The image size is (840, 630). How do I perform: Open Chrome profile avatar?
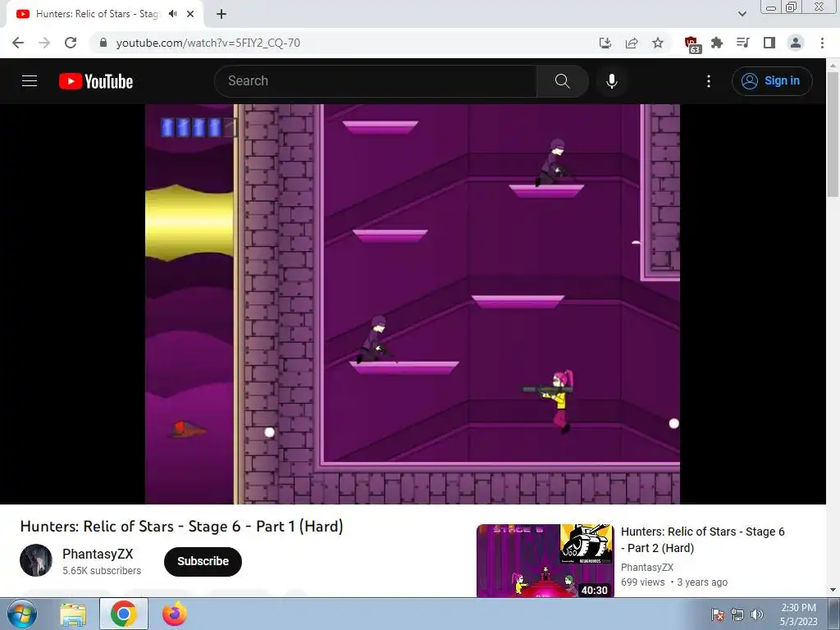pos(796,43)
